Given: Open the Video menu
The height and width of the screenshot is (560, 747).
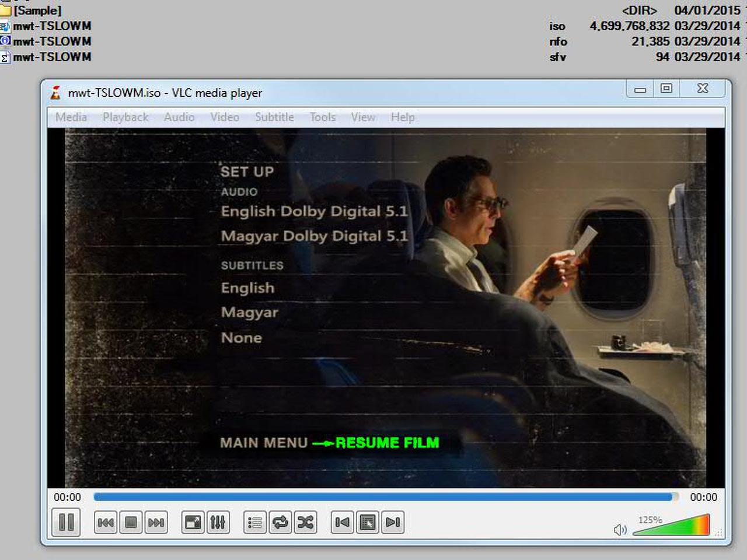Looking at the screenshot, I should (225, 117).
